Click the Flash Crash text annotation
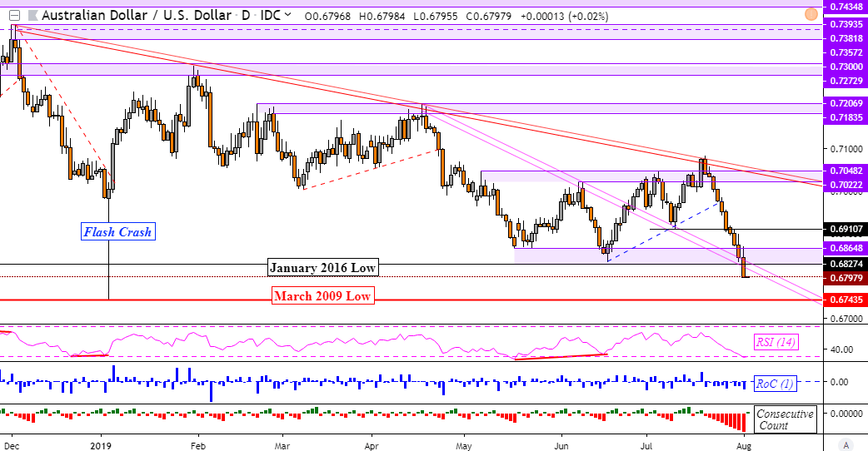The width and height of the screenshot is (868, 451). [x=117, y=231]
